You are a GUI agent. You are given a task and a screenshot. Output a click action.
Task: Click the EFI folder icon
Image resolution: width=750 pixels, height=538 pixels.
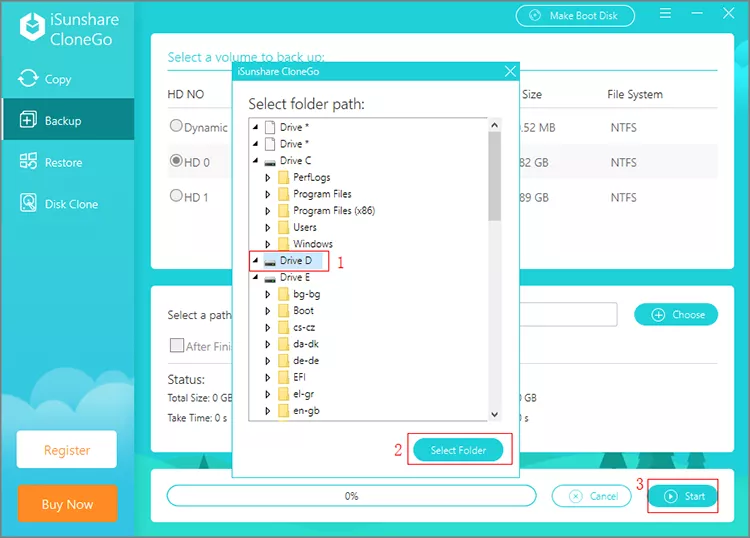(284, 377)
